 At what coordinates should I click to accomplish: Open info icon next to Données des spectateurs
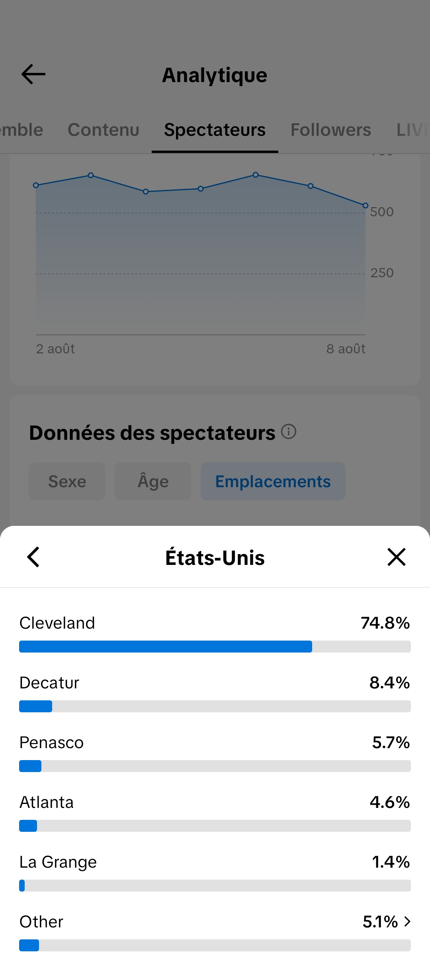coord(289,431)
